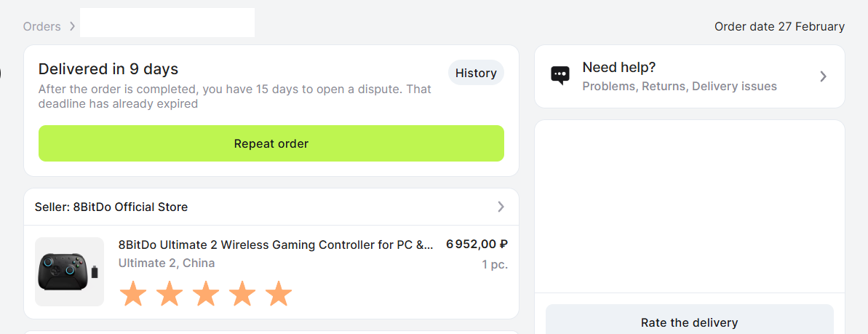Screen dimensions: 868x334
Task: Click the Need help? heading
Action: (618, 68)
